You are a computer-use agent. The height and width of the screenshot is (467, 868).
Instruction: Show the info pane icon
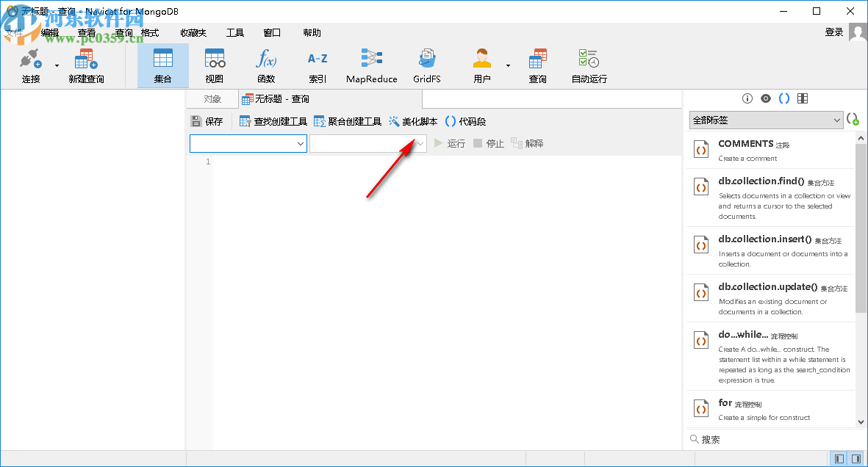747,98
